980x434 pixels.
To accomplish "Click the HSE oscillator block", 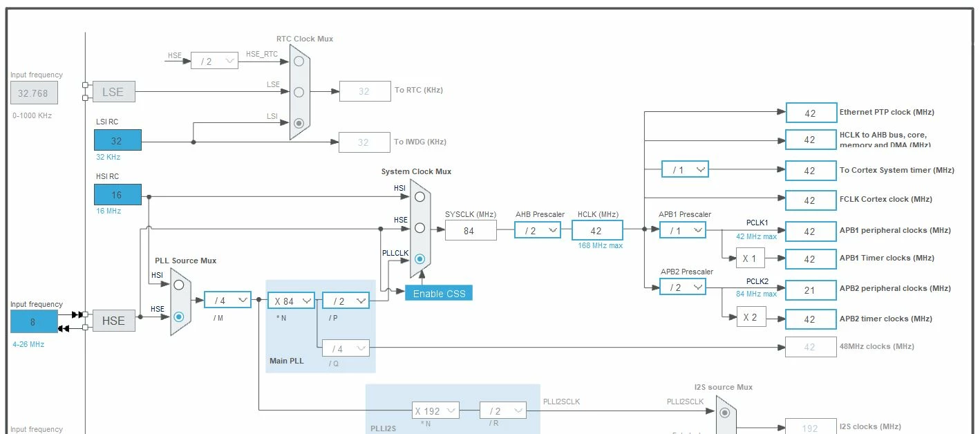I will click(x=113, y=321).
